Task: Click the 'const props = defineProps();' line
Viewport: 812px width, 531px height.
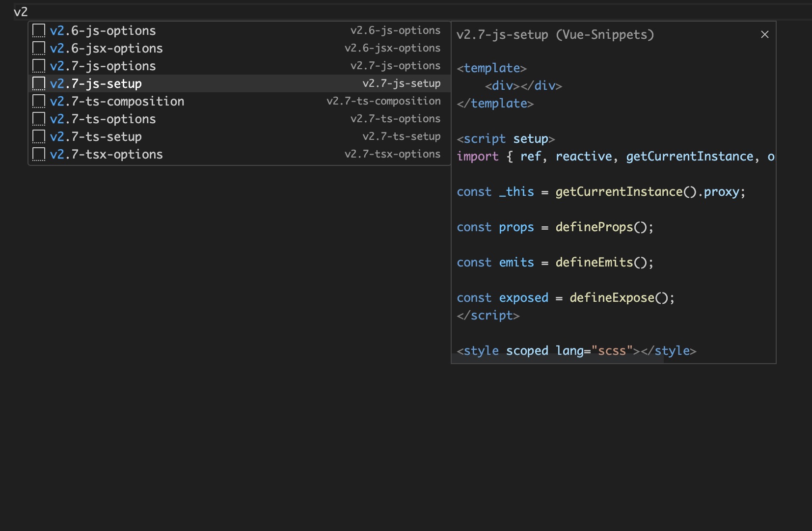Action: pos(555,227)
